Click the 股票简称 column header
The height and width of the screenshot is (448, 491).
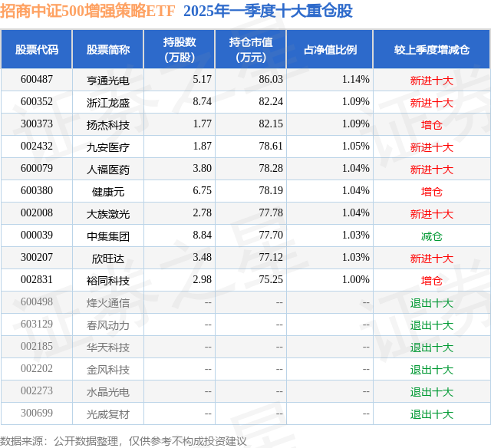point(108,49)
